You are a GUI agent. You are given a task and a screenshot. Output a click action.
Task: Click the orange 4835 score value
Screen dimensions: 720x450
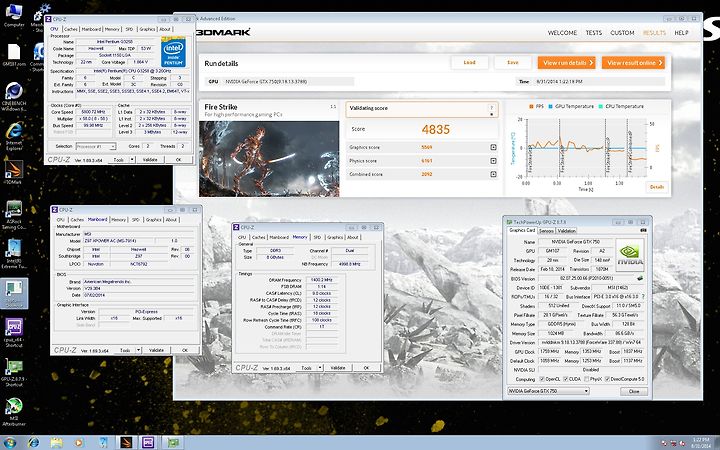click(x=435, y=129)
